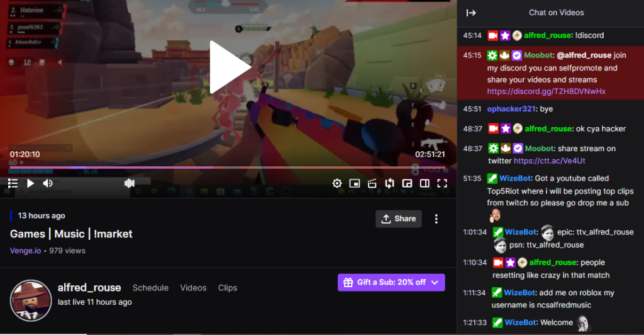The height and width of the screenshot is (335, 644).
Task: Click the '13 hours ago' text
Action: coord(42,216)
